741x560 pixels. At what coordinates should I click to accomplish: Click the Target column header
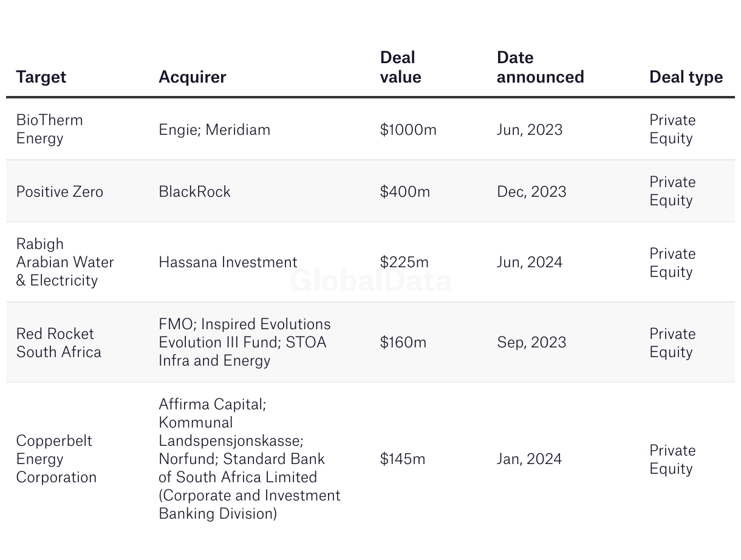point(41,77)
